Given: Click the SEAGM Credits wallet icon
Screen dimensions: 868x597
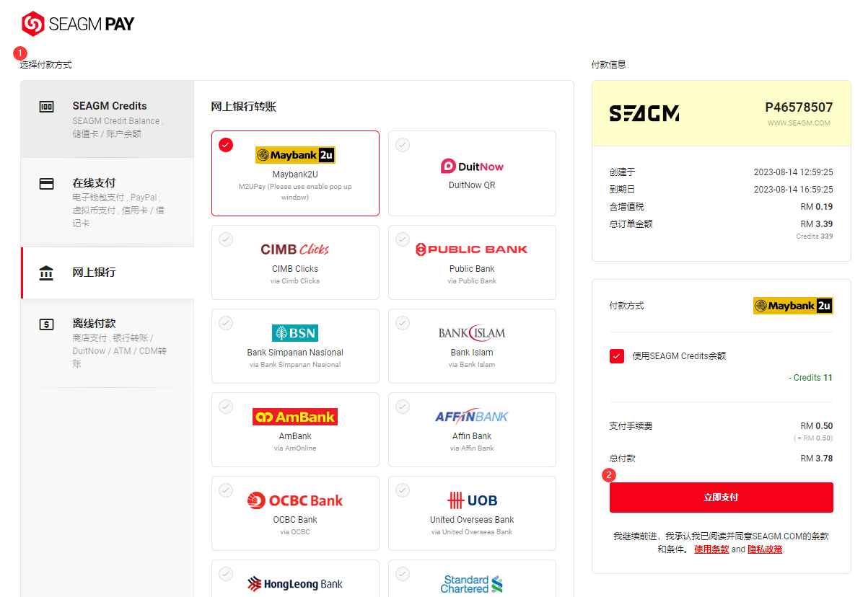Looking at the screenshot, I should tap(46, 107).
